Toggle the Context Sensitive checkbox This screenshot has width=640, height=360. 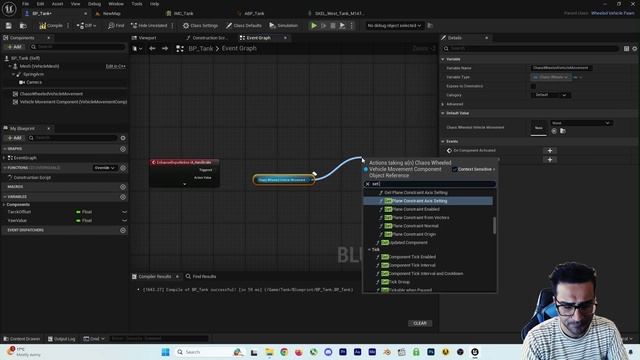[x=454, y=169]
